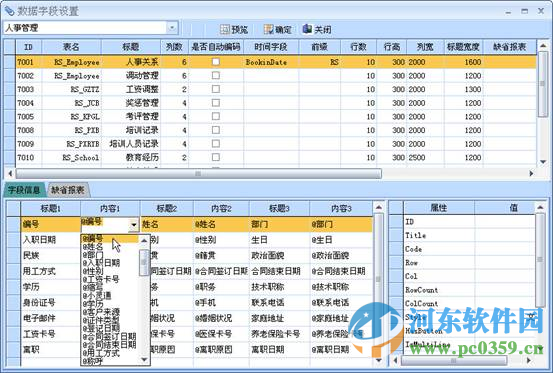This screenshot has width=553, height=373.
Task: Choose @合同签订日期 in the dropdown list
Action: click(x=109, y=336)
